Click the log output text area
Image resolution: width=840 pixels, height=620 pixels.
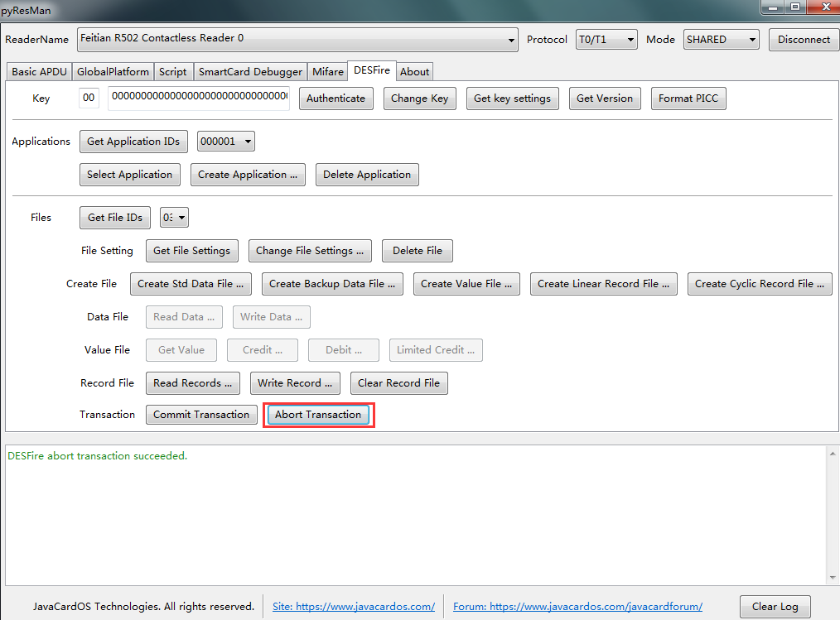click(x=416, y=515)
